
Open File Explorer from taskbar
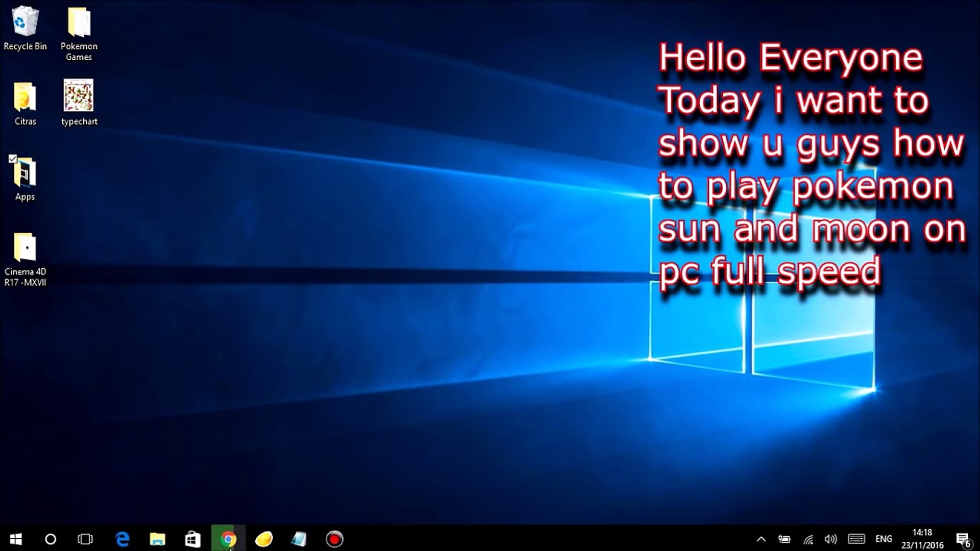click(157, 539)
